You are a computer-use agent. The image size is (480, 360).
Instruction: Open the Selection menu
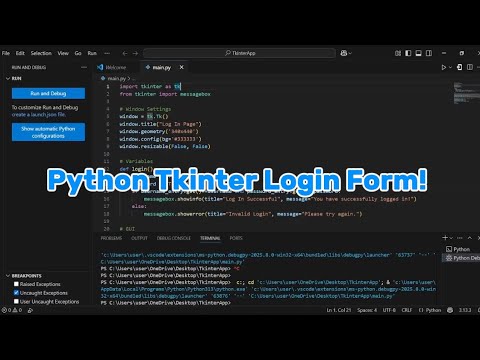[x=41, y=53]
